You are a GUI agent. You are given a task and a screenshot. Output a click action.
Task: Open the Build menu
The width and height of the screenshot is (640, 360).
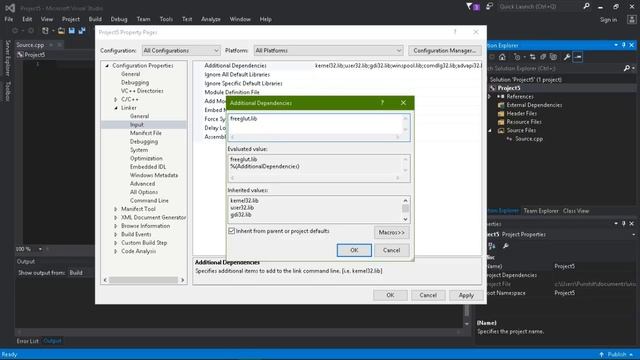pyautogui.click(x=95, y=19)
